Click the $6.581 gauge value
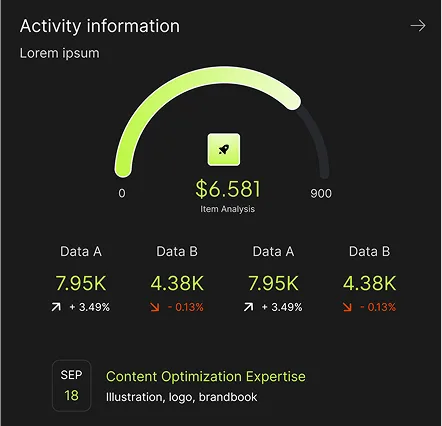Screen dimensions: 442x426 (228, 189)
